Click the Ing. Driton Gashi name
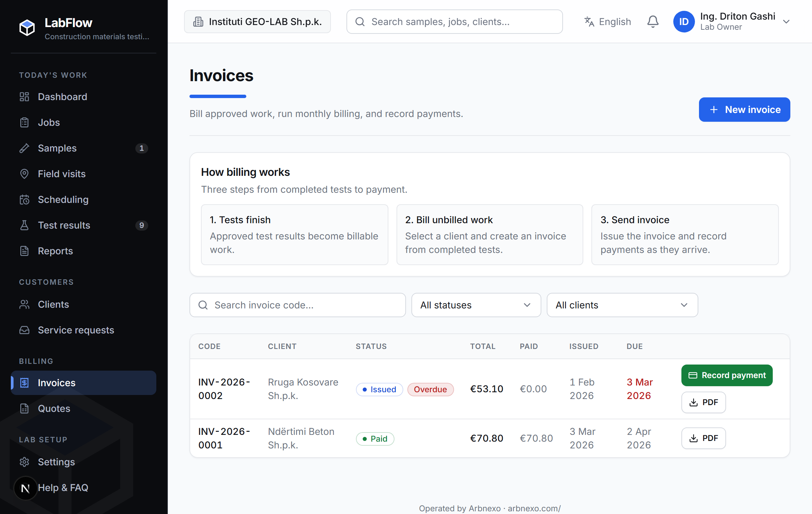The image size is (812, 514). pyautogui.click(x=738, y=16)
